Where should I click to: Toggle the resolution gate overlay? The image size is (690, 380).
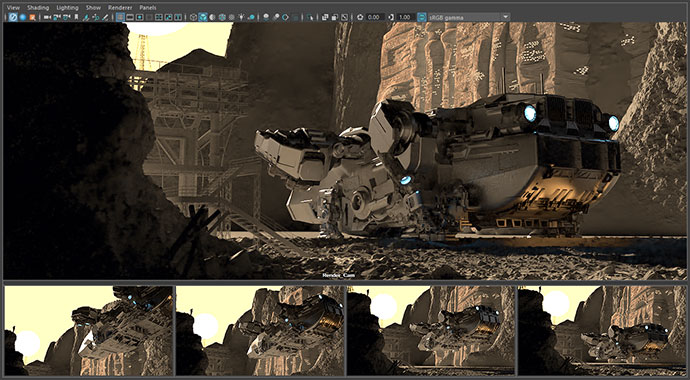pyautogui.click(x=139, y=17)
